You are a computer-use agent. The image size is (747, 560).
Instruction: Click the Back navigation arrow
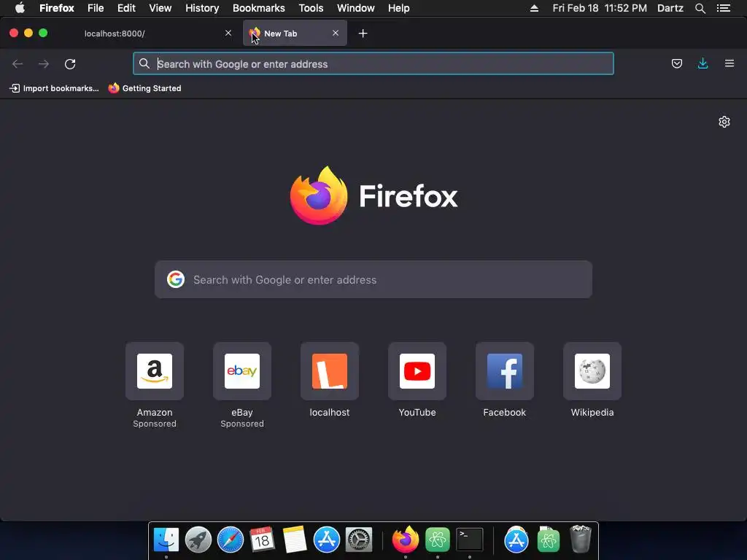18,64
